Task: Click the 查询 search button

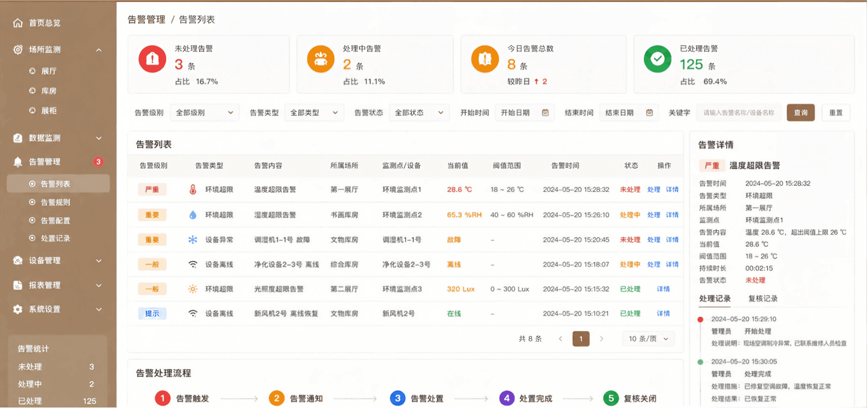Action: (x=801, y=113)
